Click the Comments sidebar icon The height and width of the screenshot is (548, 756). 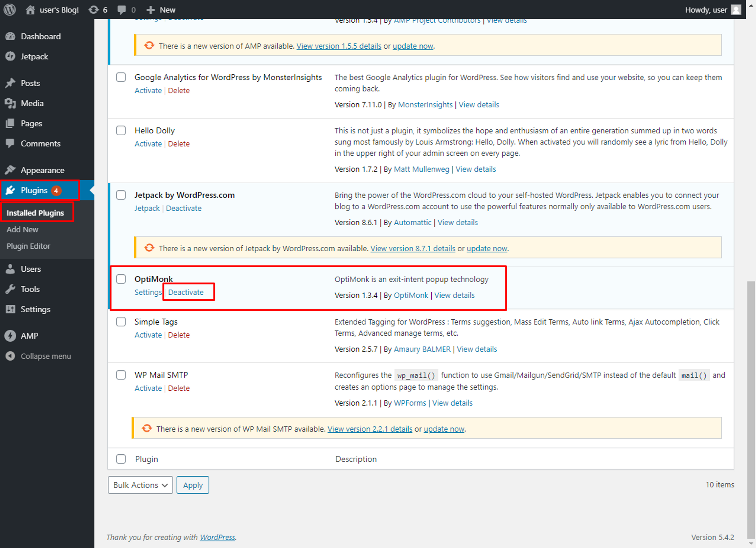point(11,143)
